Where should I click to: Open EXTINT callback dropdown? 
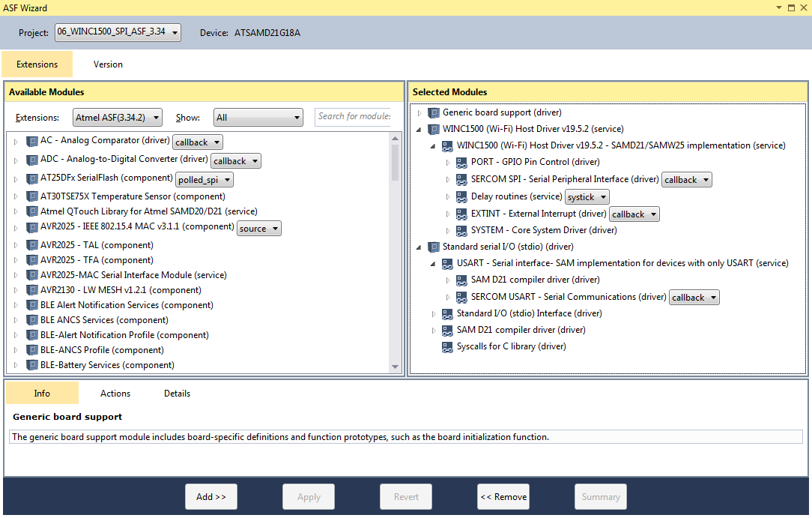point(634,214)
